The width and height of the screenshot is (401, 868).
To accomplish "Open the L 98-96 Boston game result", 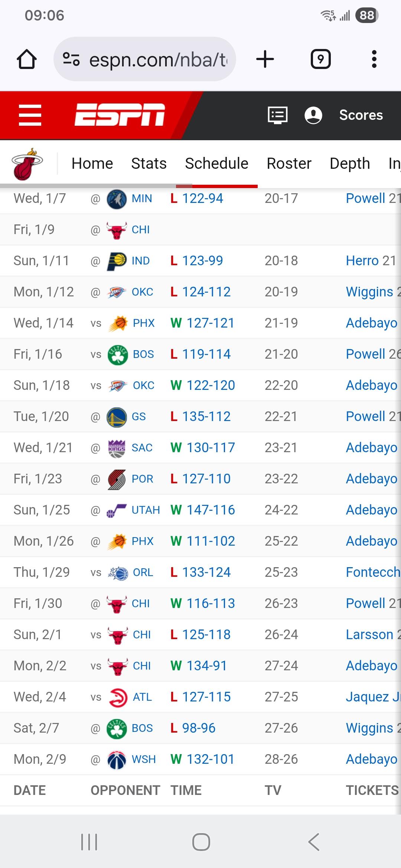I will 199,728.
